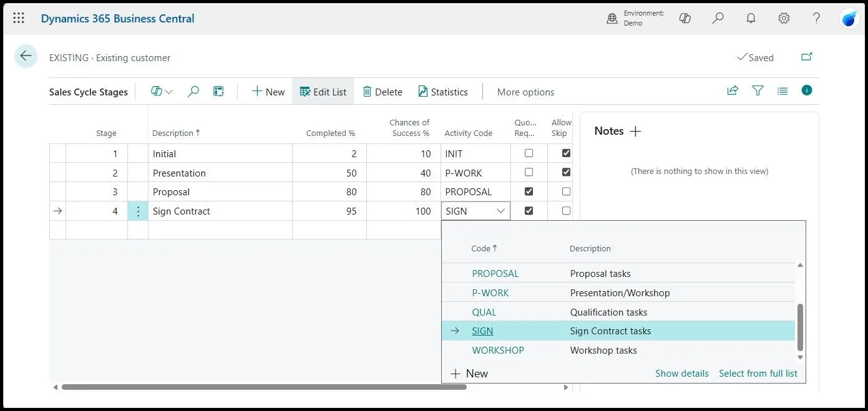Collapse the SIGN activity code dropdown
The width and height of the screenshot is (868, 411).
click(500, 211)
